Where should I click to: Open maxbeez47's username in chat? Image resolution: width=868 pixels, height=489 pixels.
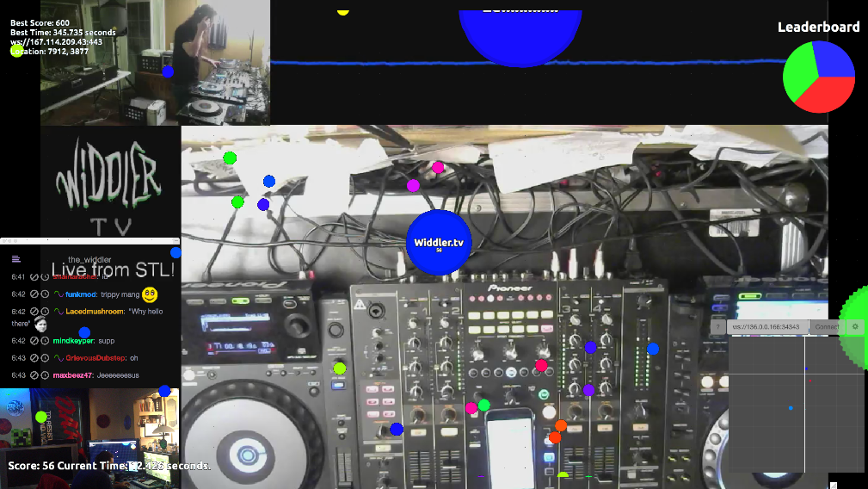pos(72,374)
